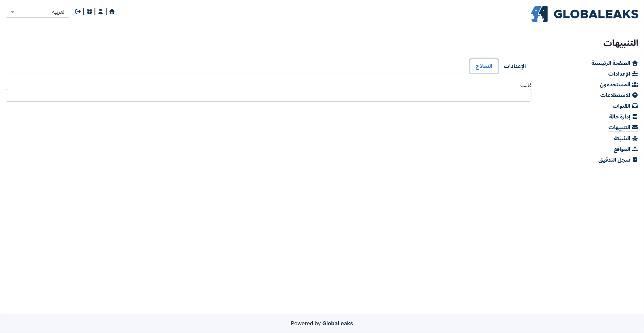644x333 pixels.
Task: Go to the home icon in top bar
Action: [x=112, y=11]
